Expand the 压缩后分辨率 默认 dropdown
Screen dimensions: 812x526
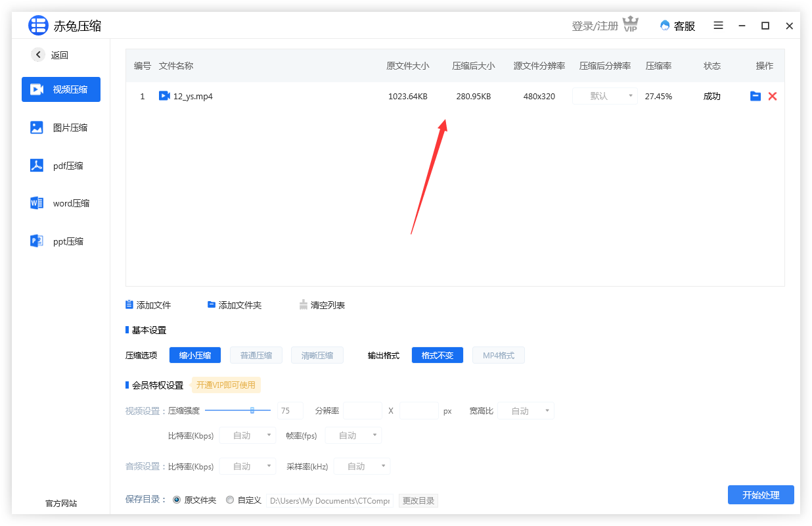pyautogui.click(x=604, y=96)
